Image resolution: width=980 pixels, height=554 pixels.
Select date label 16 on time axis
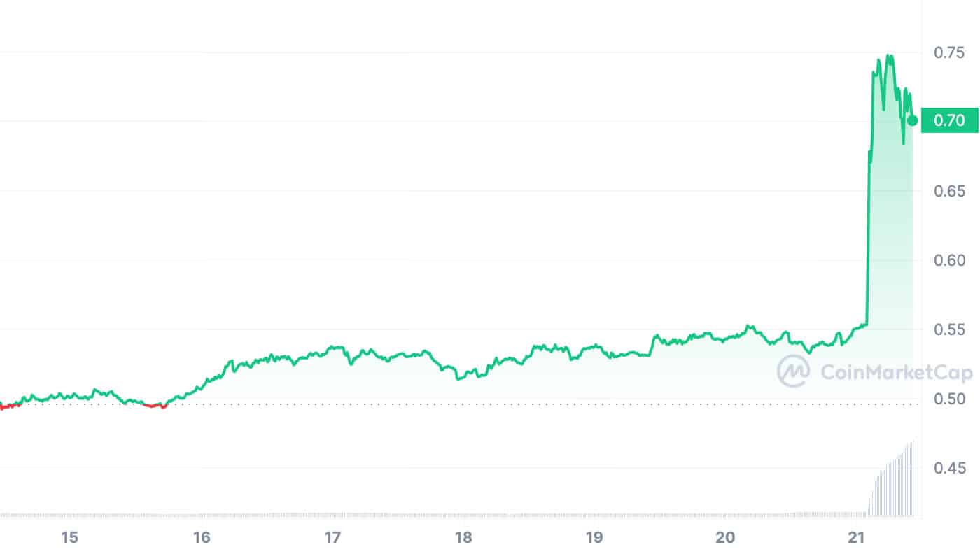[202, 537]
